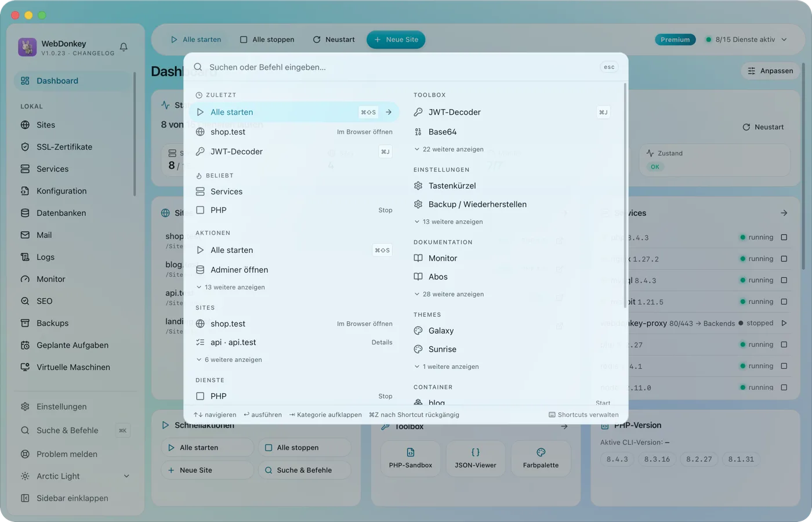Screen dimensions: 812x522
Task: Select PHP version 8.3.16 chip
Action: click(657, 459)
